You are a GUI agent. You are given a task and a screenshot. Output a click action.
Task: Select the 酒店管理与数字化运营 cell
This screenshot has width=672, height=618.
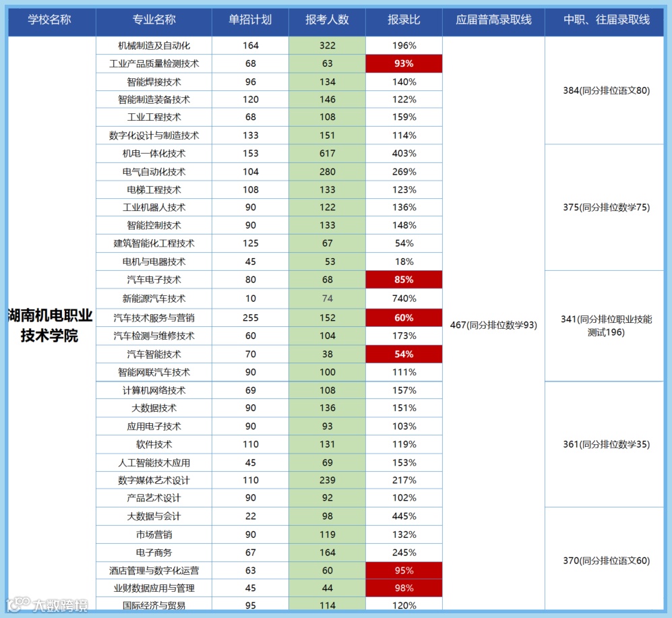pos(154,570)
